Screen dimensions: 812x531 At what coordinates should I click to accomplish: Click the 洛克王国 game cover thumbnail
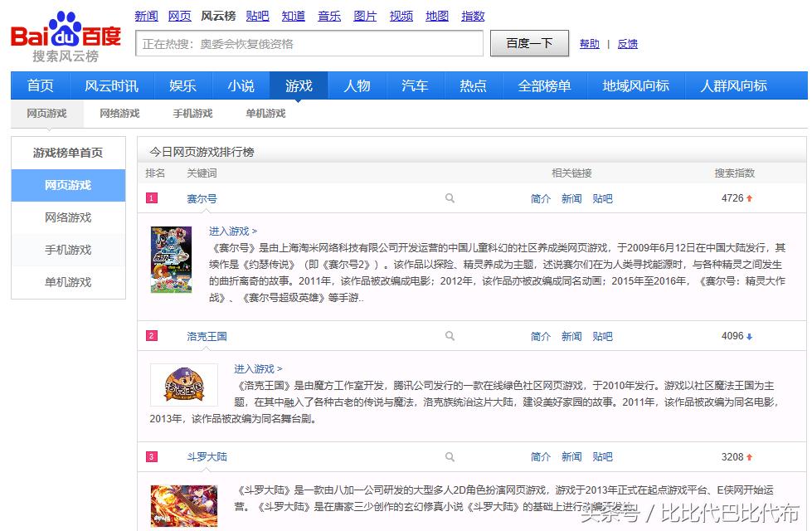(x=183, y=384)
